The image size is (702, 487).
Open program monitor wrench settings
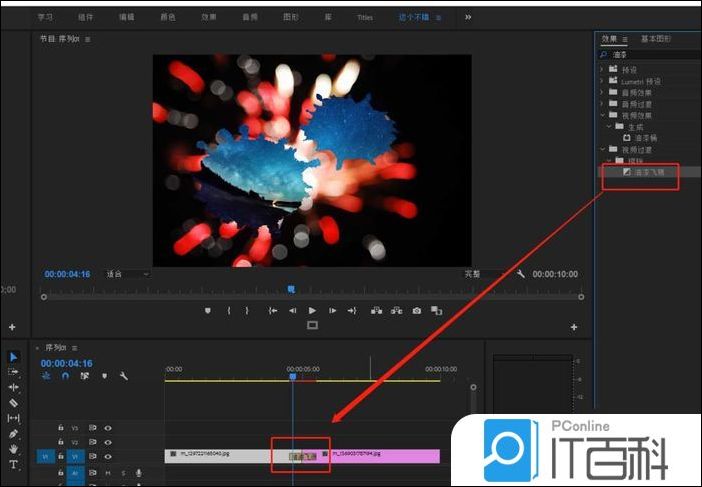point(520,274)
